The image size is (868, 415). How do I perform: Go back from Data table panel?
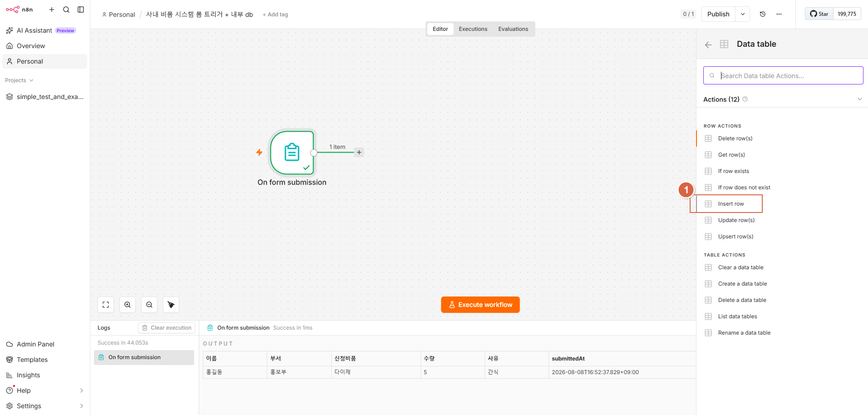[708, 44]
